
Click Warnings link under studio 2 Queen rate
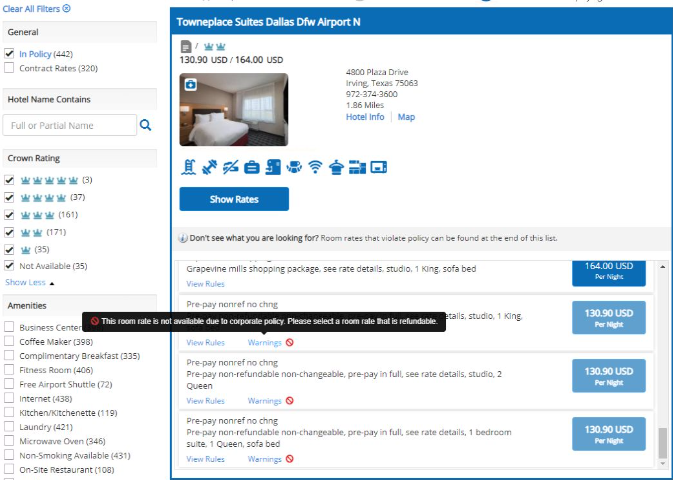[264, 401]
